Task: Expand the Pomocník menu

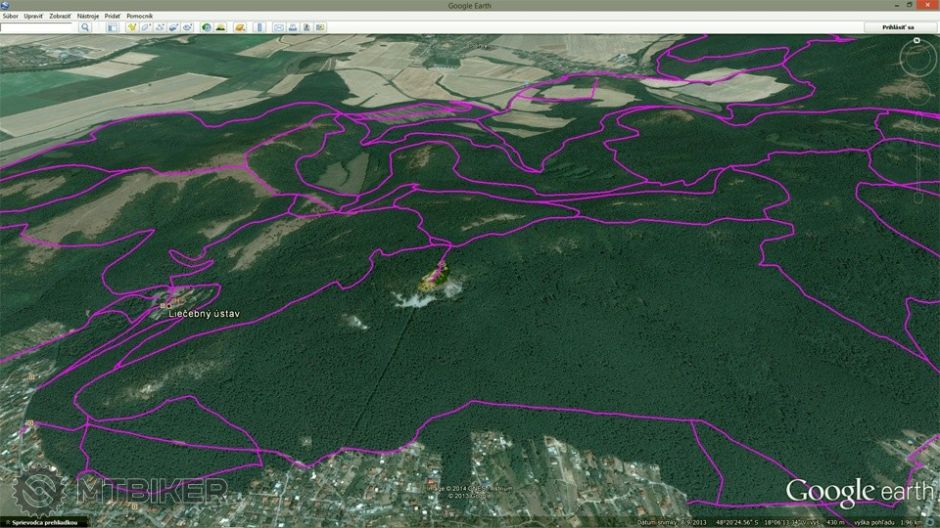Action: coord(139,16)
